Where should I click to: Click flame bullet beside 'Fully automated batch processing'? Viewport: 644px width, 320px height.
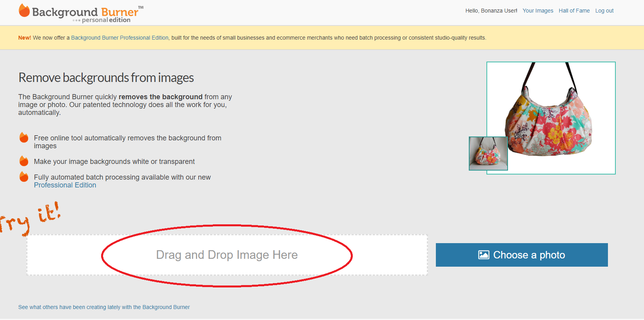(24, 177)
